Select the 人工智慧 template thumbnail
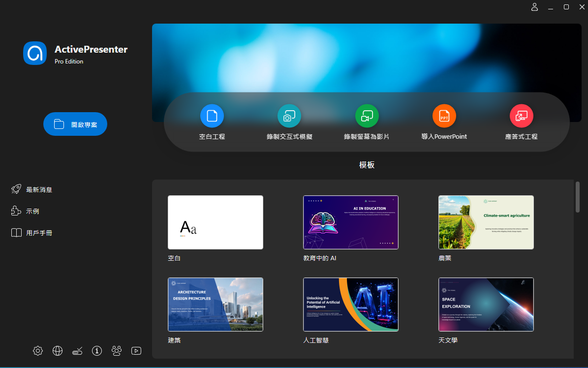The image size is (588, 368). tap(351, 304)
